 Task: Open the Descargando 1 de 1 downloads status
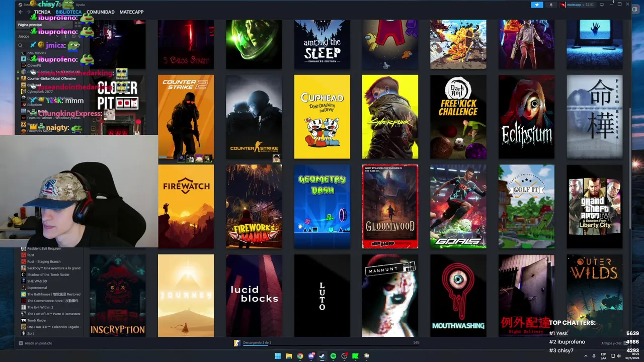tap(257, 342)
